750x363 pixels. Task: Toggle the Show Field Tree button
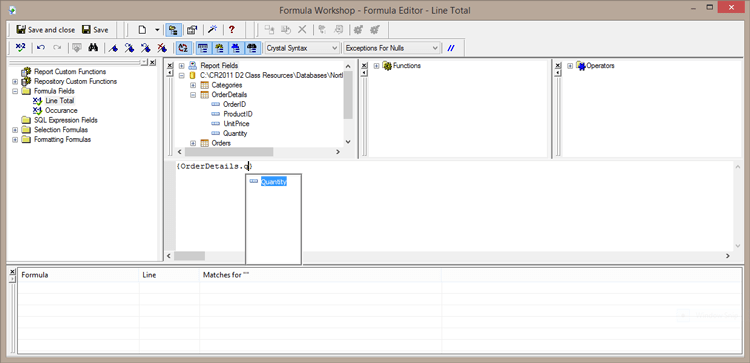tap(203, 47)
